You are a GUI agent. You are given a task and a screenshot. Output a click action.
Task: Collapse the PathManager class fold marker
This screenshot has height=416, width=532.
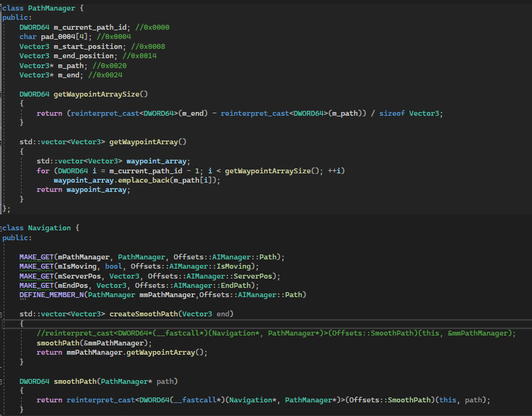click(2, 8)
